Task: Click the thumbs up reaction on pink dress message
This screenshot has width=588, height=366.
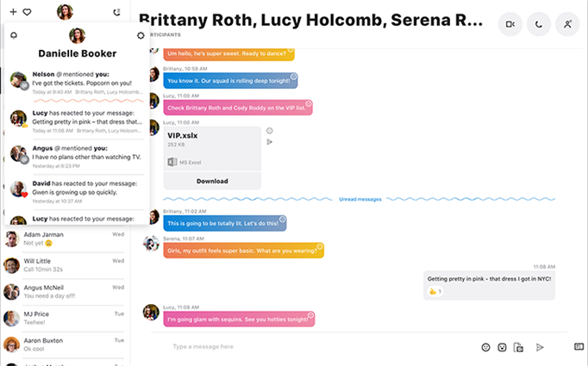Action: [x=435, y=291]
